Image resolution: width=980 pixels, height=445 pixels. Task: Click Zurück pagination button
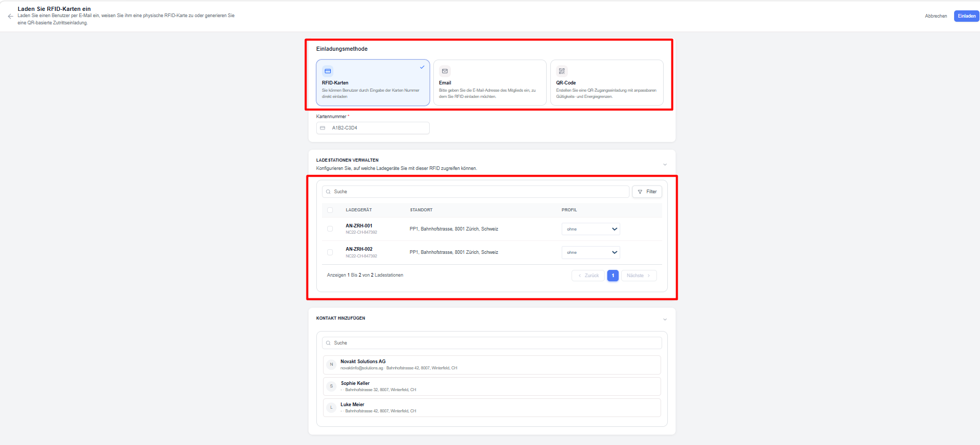click(588, 276)
